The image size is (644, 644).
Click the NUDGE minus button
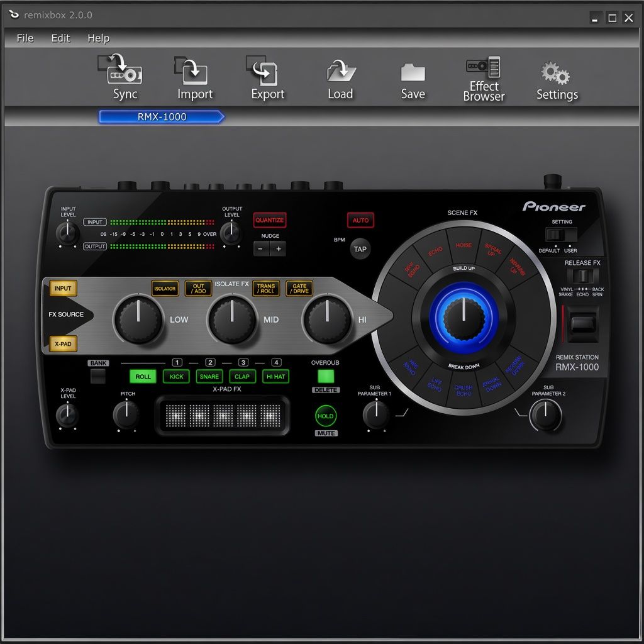tap(261, 249)
